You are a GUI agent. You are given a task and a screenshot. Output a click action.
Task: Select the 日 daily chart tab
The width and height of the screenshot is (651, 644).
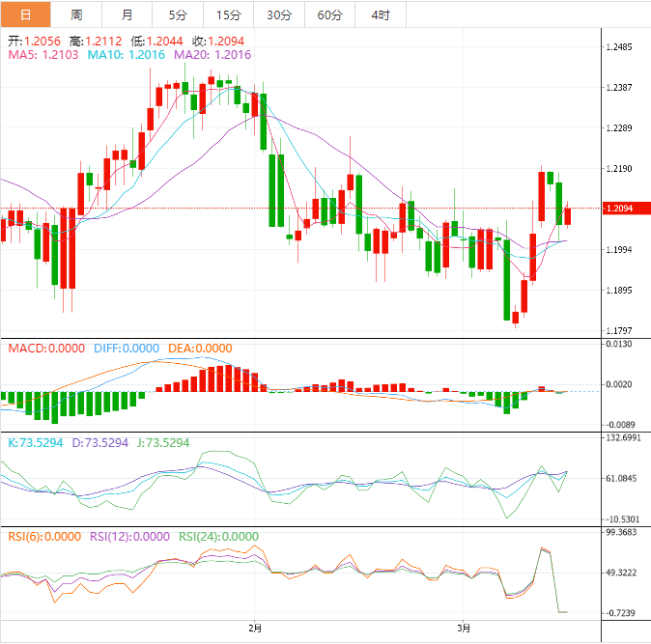click(x=26, y=14)
